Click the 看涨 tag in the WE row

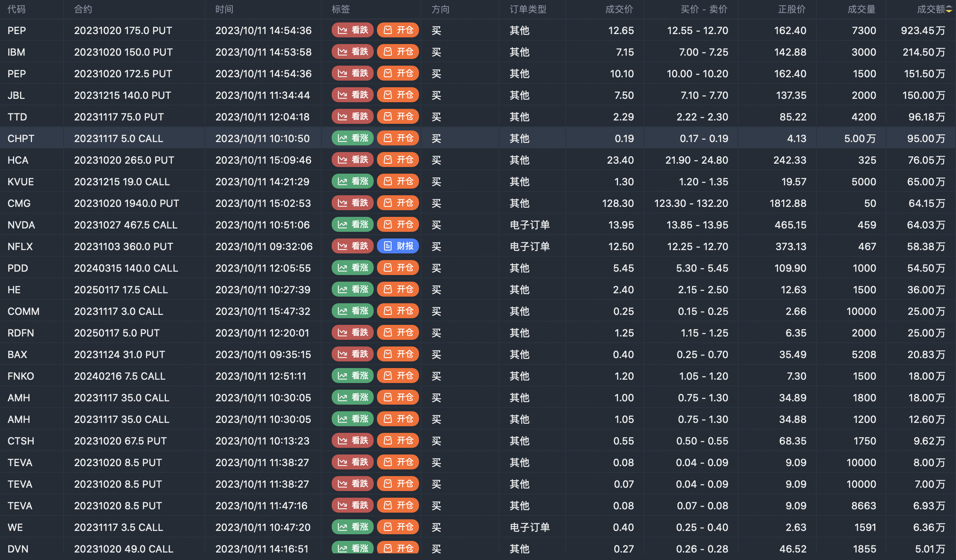coord(352,527)
